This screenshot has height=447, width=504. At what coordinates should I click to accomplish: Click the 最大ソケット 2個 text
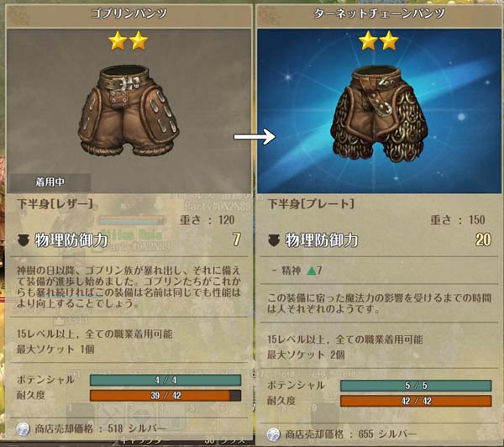(306, 355)
